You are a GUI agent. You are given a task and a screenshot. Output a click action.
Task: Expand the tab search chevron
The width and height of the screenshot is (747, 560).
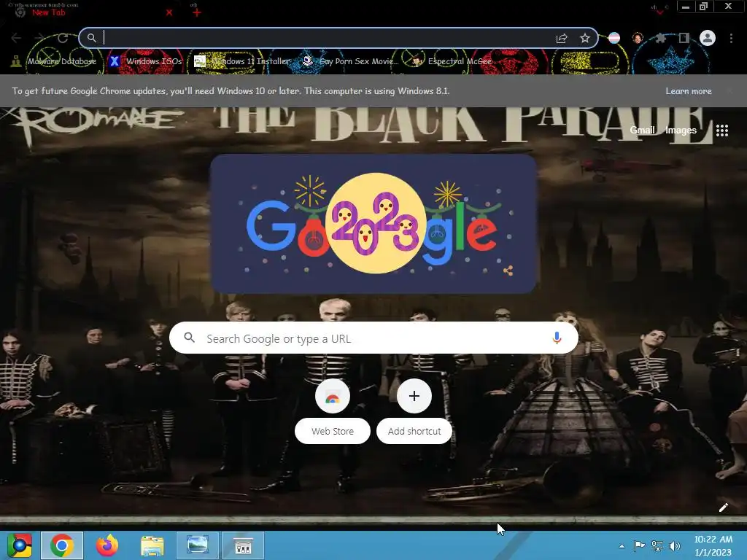point(659,11)
